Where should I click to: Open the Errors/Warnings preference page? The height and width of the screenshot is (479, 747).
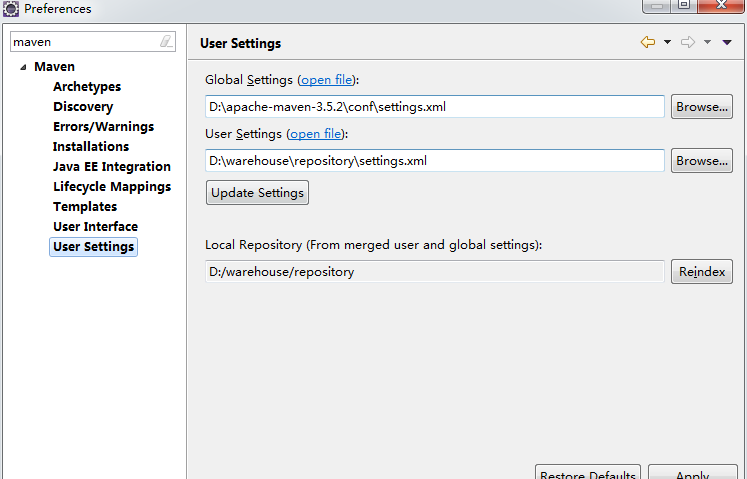103,127
